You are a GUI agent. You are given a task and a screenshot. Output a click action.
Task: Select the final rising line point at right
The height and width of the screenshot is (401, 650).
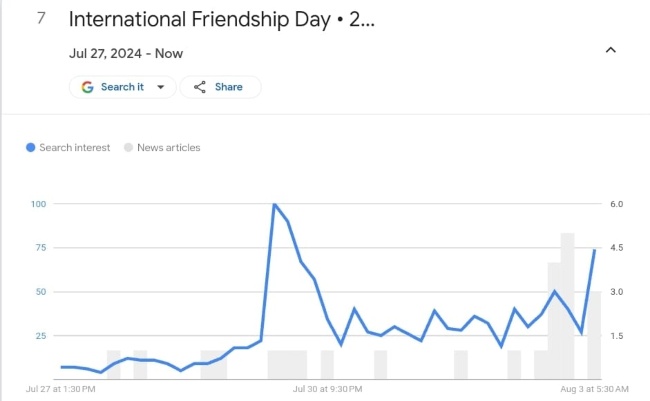pyautogui.click(x=594, y=250)
